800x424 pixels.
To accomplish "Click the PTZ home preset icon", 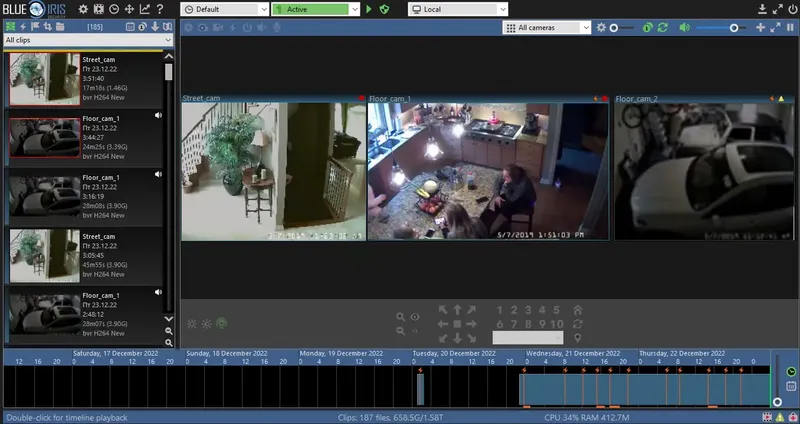I will pyautogui.click(x=578, y=310).
